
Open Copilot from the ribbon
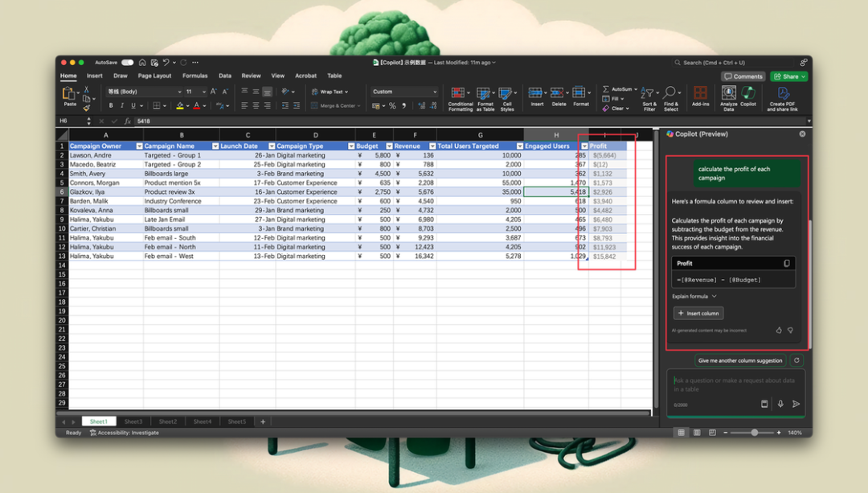point(748,96)
